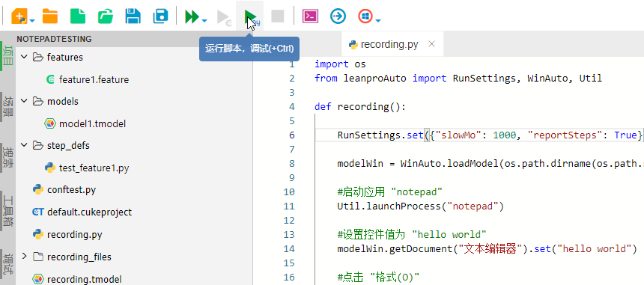Open default.cukeproject file
The width and height of the screenshot is (644, 285).
[x=90, y=212]
